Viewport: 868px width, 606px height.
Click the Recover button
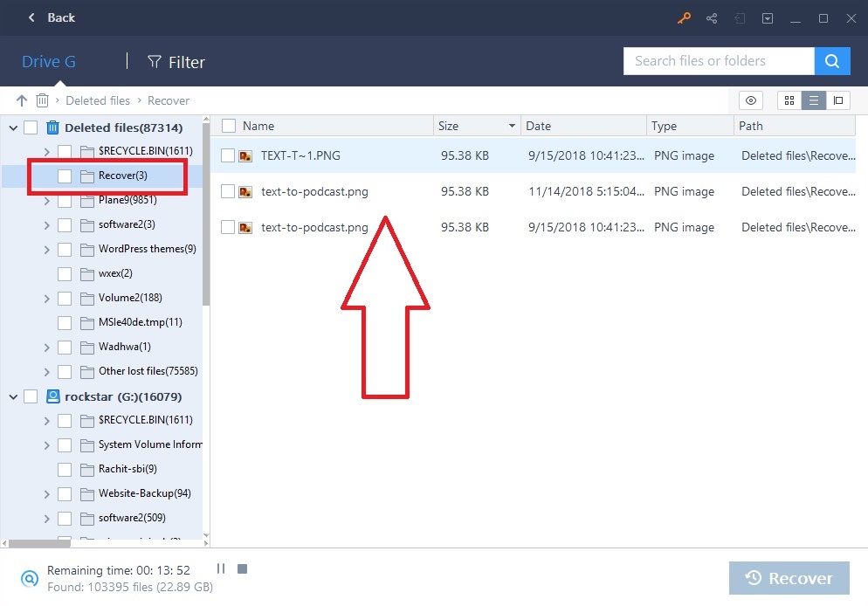tap(789, 578)
